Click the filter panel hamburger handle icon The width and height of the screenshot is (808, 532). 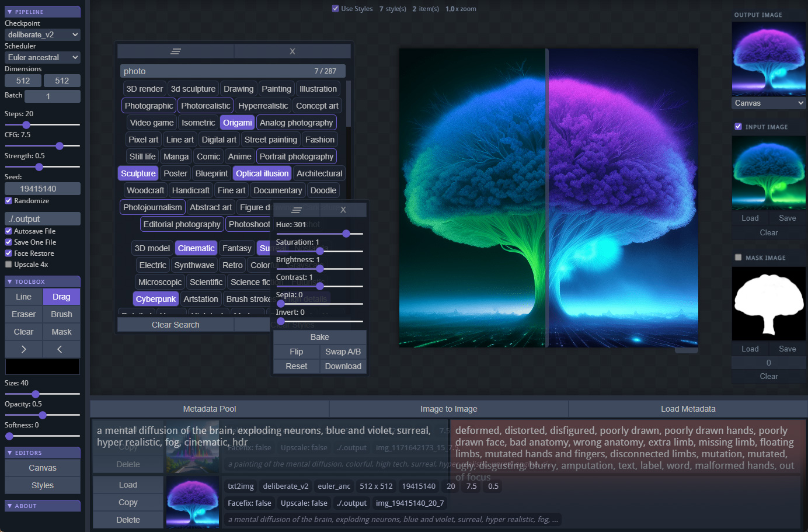point(297,210)
